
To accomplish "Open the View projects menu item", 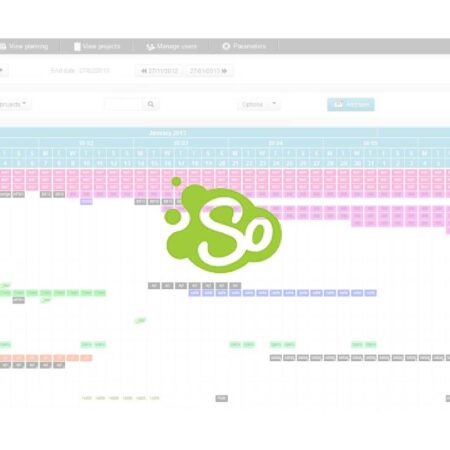I will tap(97, 46).
